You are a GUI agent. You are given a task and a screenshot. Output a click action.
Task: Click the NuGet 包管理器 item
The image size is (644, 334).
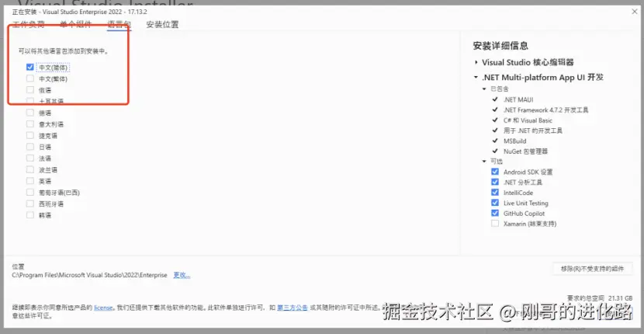pos(526,151)
